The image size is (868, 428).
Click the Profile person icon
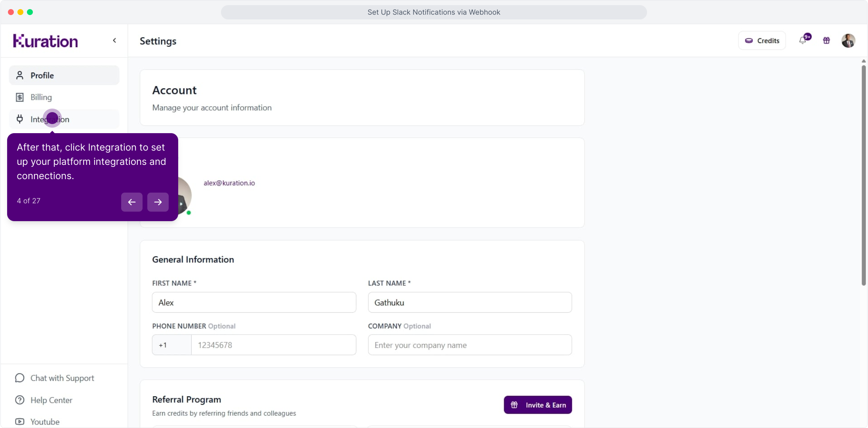[x=20, y=75]
